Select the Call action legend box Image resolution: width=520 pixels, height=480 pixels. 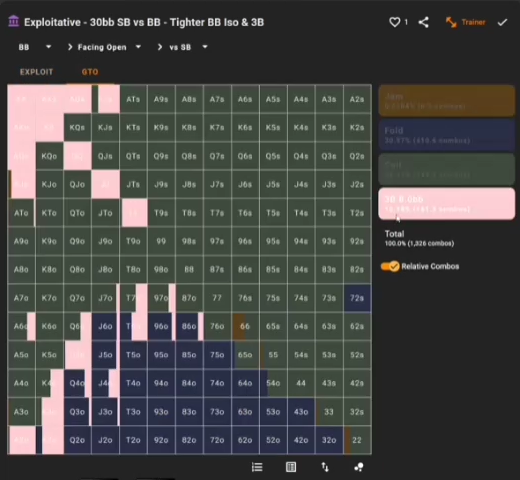tap(447, 169)
